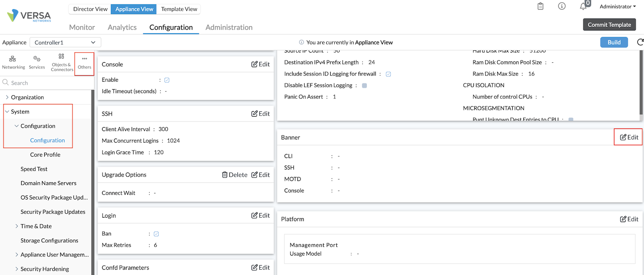The height and width of the screenshot is (275, 644).
Task: Click the Versa Networks logo
Action: pyautogui.click(x=29, y=16)
